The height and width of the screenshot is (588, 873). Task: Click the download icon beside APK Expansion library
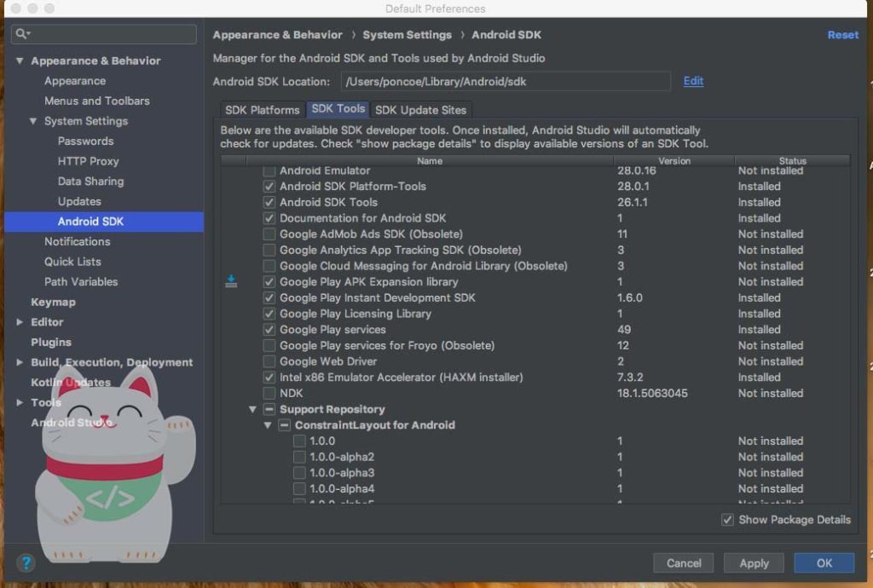[231, 281]
